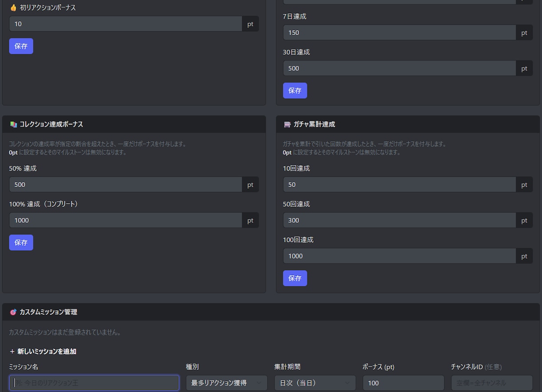Edit the 100% 達成(コンプリート) points field
The height and width of the screenshot is (392, 542).
[x=126, y=220]
